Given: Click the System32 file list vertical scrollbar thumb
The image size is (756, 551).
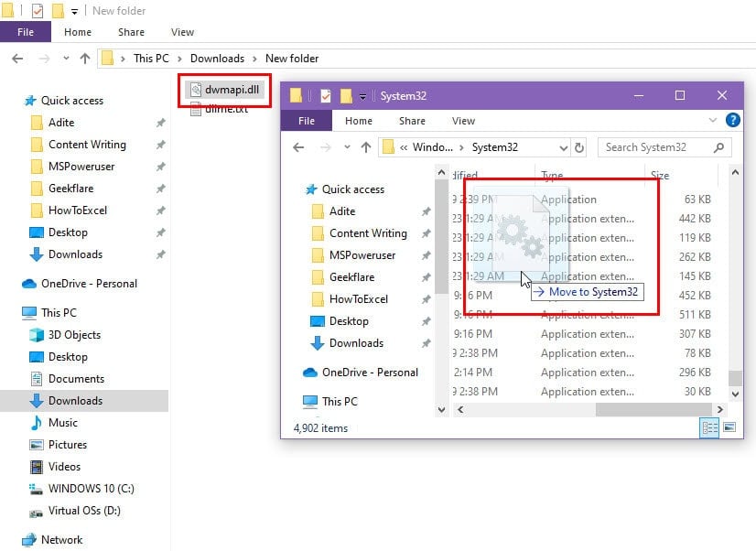Looking at the screenshot, I should click(735, 378).
